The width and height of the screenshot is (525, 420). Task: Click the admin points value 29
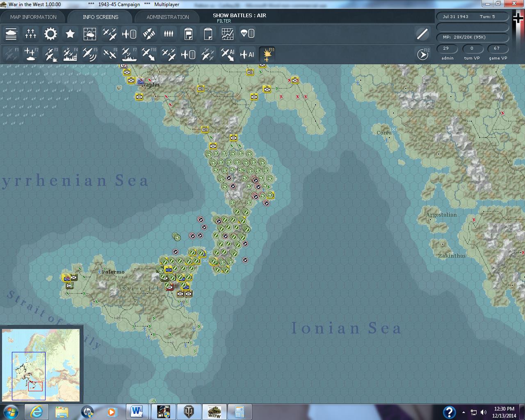[447, 48]
